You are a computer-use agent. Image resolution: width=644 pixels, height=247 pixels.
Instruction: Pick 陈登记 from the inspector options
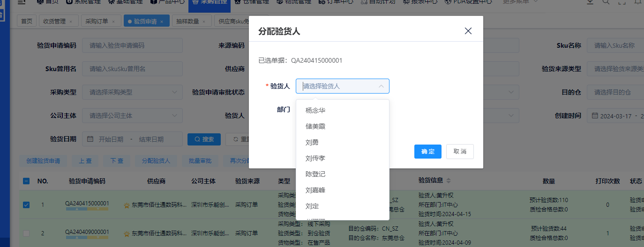click(343, 174)
